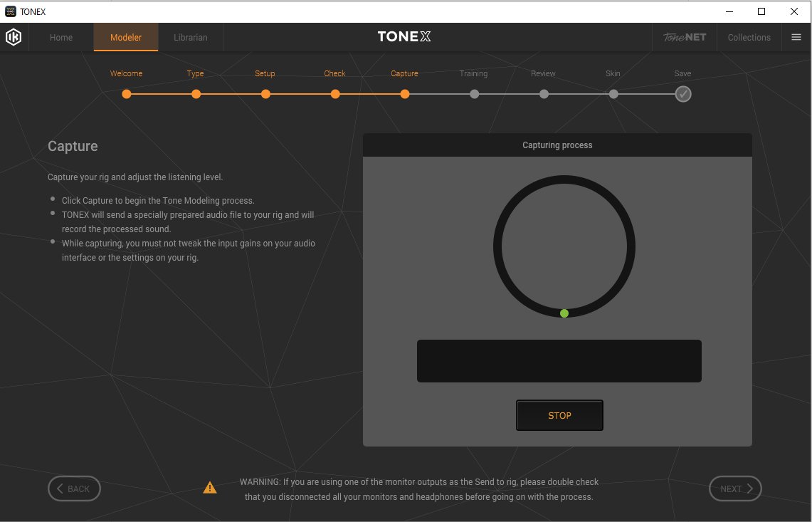The image size is (812, 522).
Task: Click the 'Review' step label
Action: [543, 73]
